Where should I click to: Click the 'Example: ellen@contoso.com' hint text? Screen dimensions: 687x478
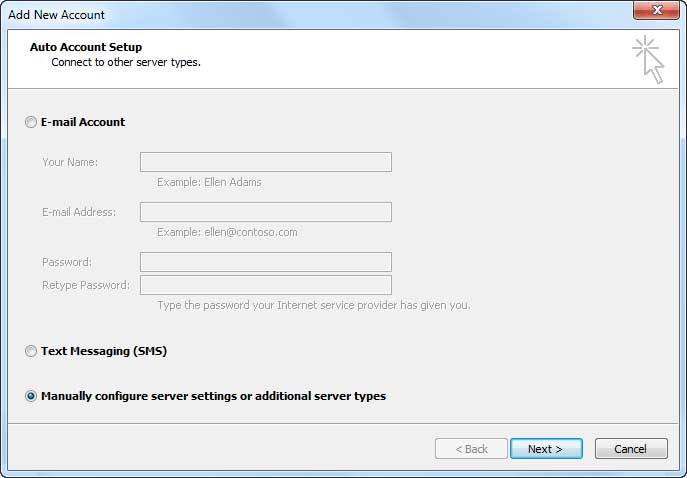(227, 232)
